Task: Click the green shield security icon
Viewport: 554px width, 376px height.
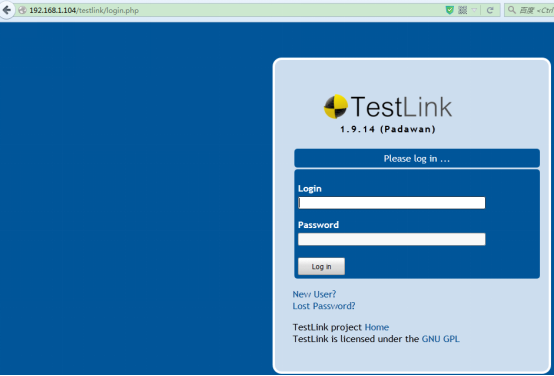Action: [449, 10]
